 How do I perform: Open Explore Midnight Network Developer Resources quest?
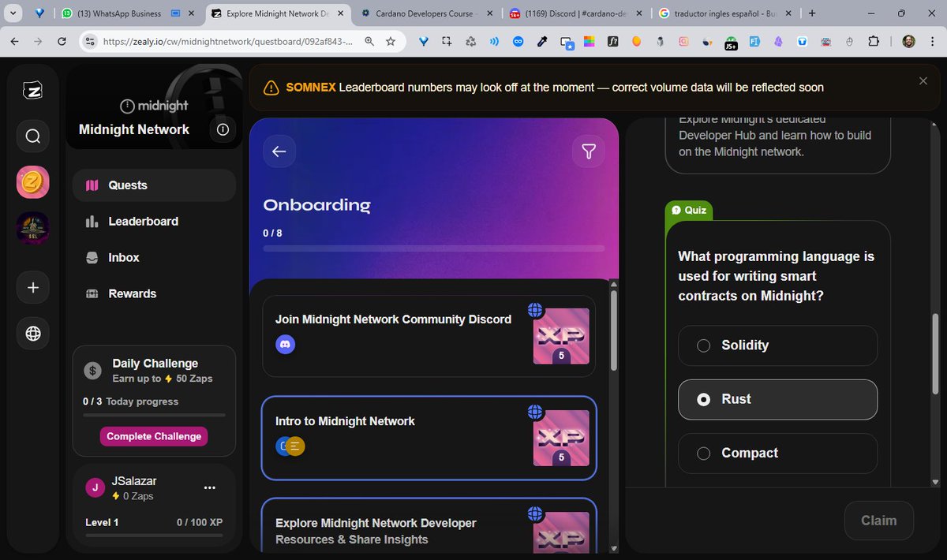429,526
